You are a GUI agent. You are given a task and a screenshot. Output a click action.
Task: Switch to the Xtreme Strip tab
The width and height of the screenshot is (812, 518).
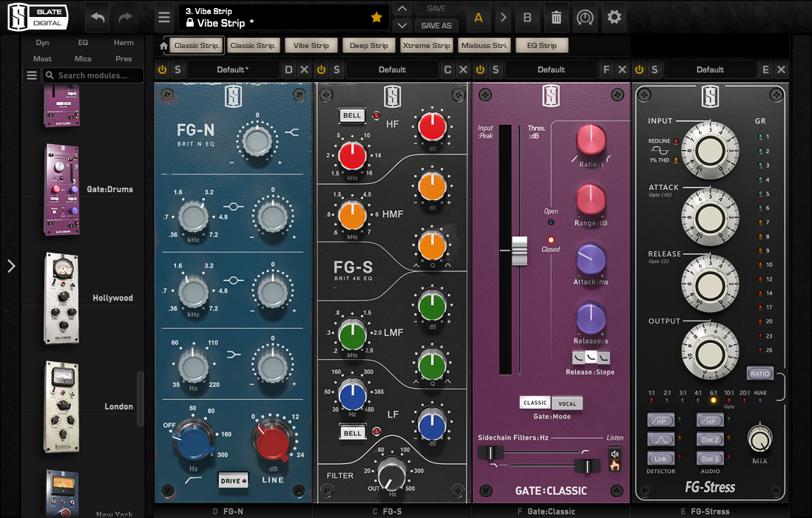(427, 46)
